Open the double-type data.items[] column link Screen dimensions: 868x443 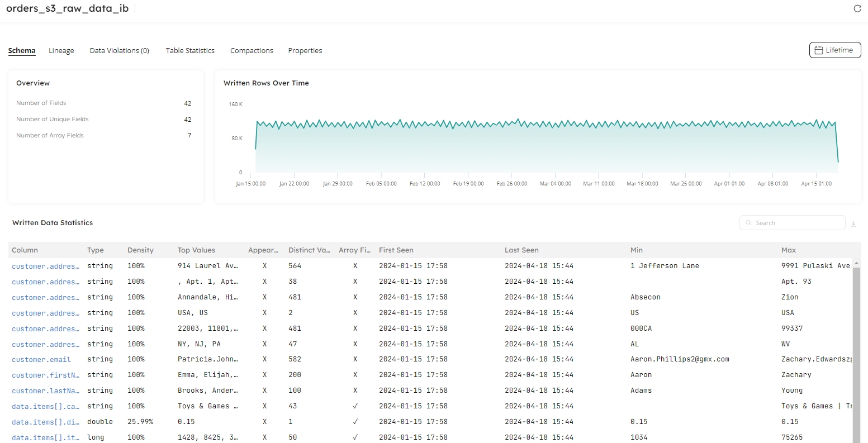[45, 422]
